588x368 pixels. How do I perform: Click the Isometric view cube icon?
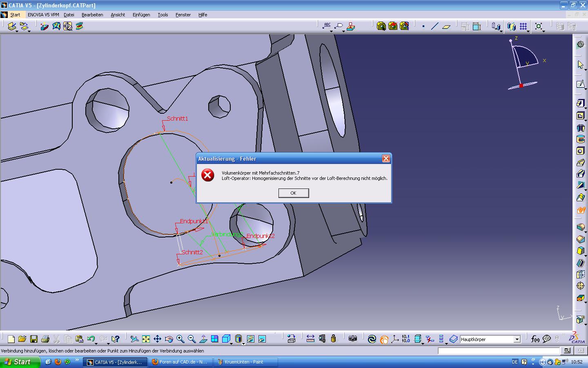pyautogui.click(x=226, y=339)
